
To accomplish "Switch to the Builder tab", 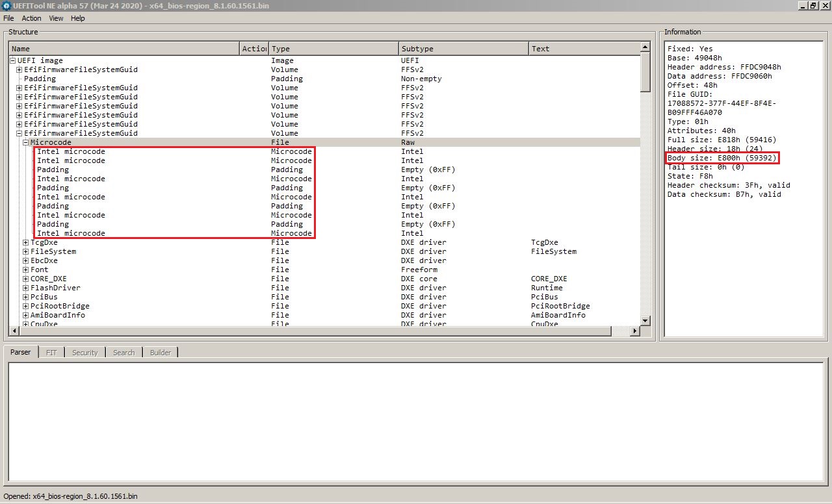I will coord(161,353).
